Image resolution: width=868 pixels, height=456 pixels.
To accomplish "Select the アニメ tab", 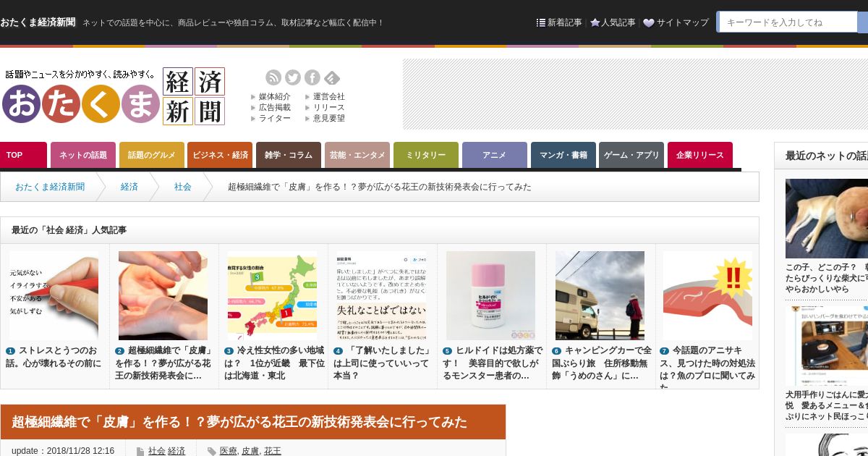I will click(495, 155).
